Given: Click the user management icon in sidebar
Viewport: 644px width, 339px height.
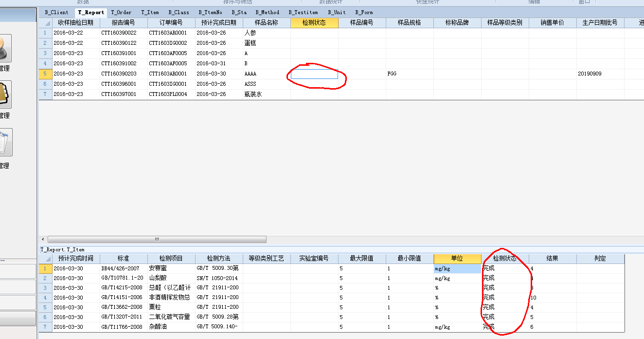Looking at the screenshot, I should coord(4,49).
